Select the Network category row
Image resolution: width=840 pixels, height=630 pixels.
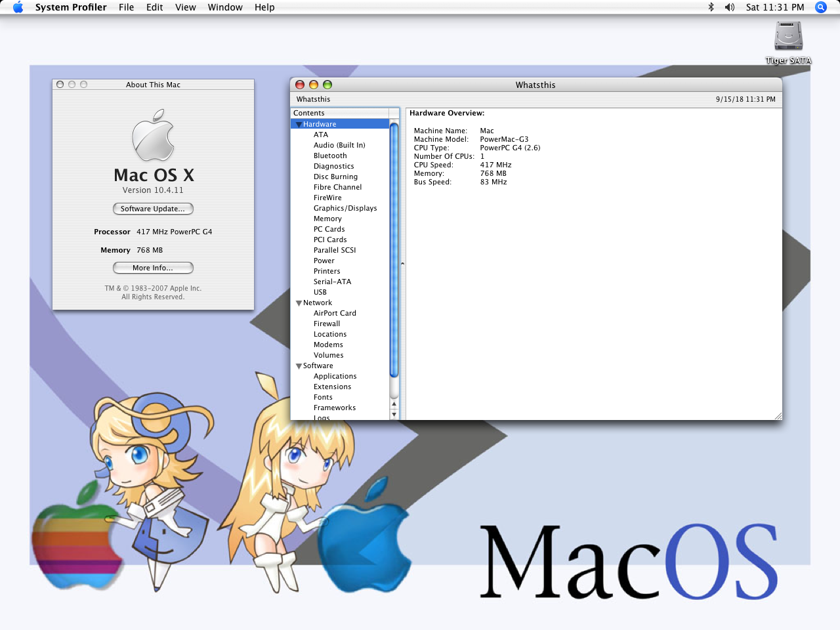(340, 303)
